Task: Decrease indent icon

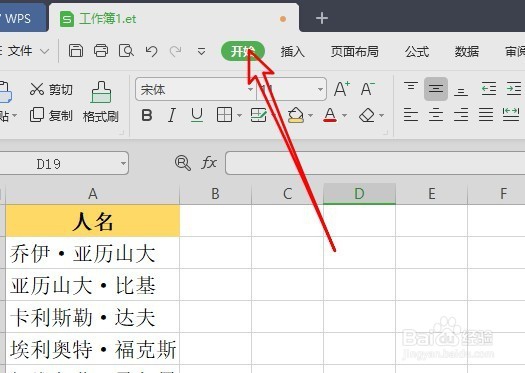Action: click(489, 89)
